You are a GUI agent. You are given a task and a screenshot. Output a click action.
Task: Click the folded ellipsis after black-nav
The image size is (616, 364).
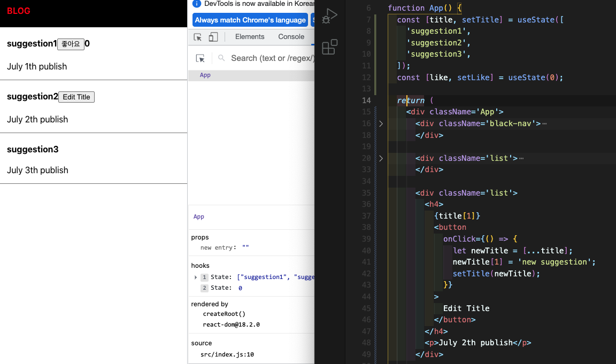[544, 123]
